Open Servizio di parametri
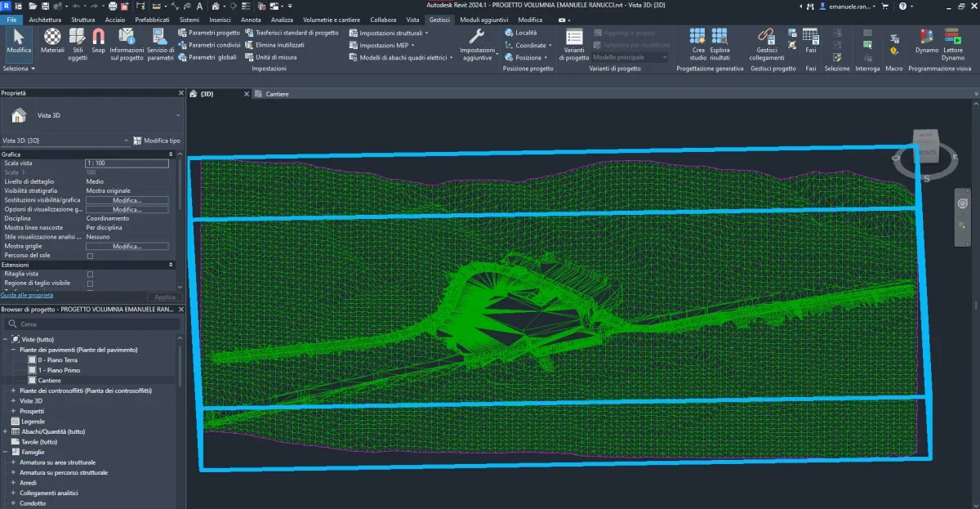Viewport: 980px width, 509px height. 160,44
